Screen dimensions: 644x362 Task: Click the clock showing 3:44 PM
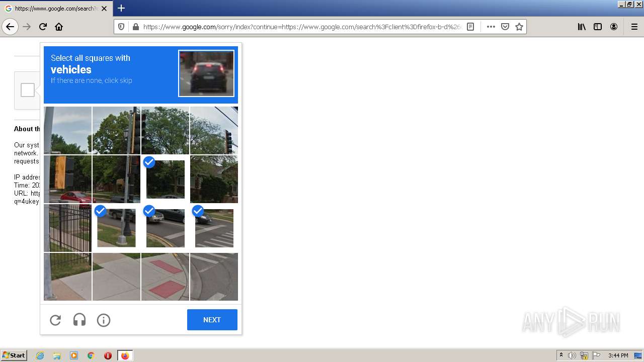coord(618,355)
